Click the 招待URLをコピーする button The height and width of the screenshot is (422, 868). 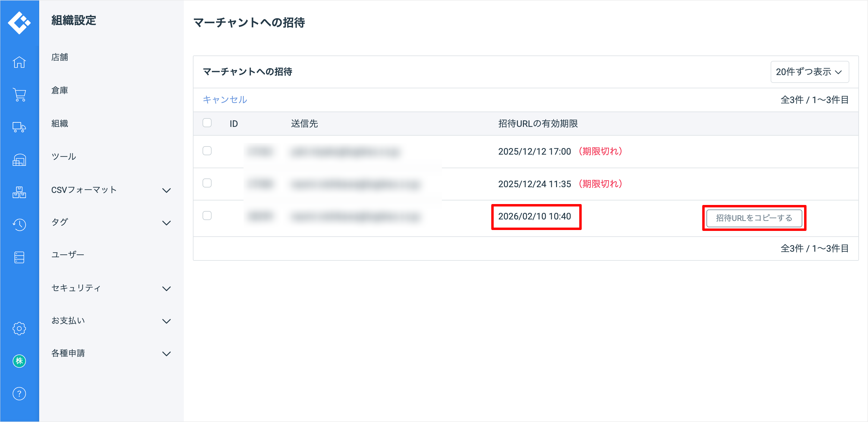[754, 218]
